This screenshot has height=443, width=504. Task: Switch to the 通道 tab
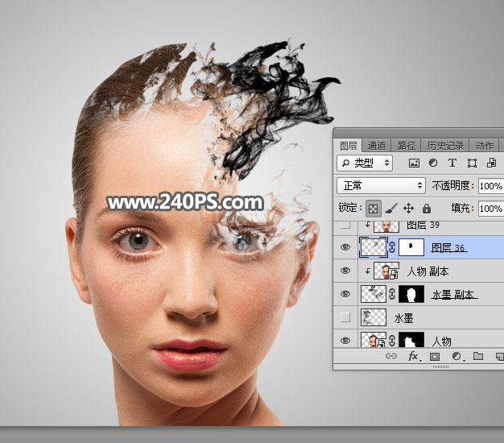click(377, 146)
